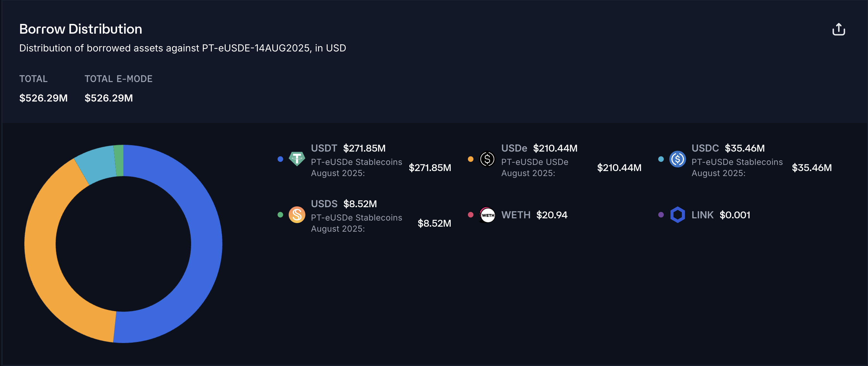The width and height of the screenshot is (868, 366).
Task: Click the green USDS legend dot
Action: pyautogui.click(x=280, y=214)
